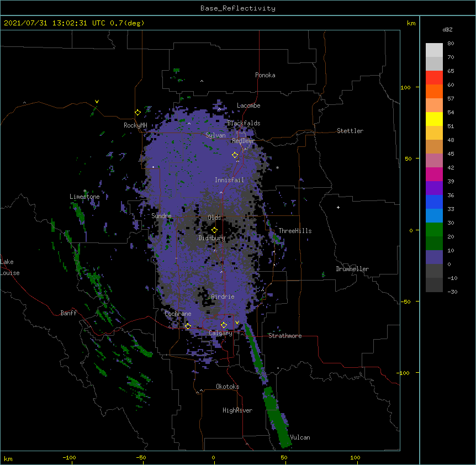Click the Ponoka city label
The image size is (476, 465).
tap(265, 75)
